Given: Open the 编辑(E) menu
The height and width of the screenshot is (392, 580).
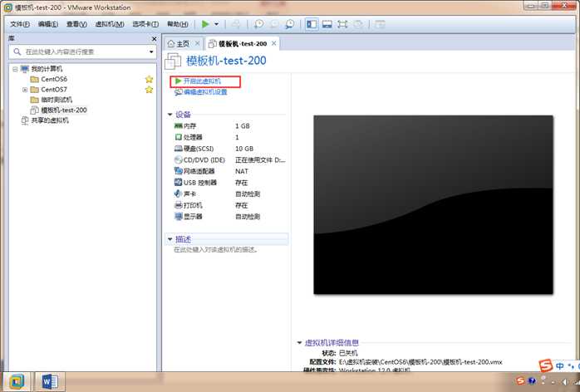Looking at the screenshot, I should 48,24.
